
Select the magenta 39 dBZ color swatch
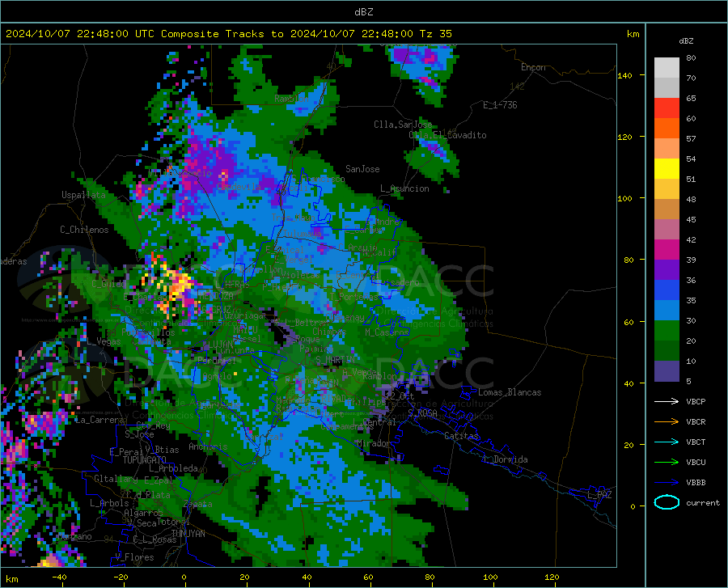tap(667, 250)
